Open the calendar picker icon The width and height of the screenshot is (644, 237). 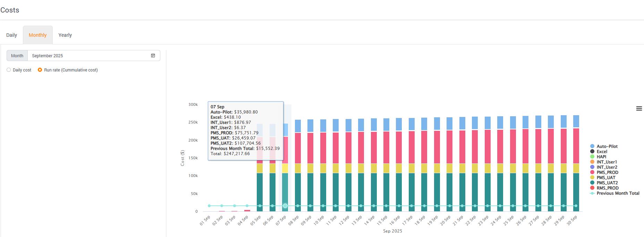[x=153, y=56]
